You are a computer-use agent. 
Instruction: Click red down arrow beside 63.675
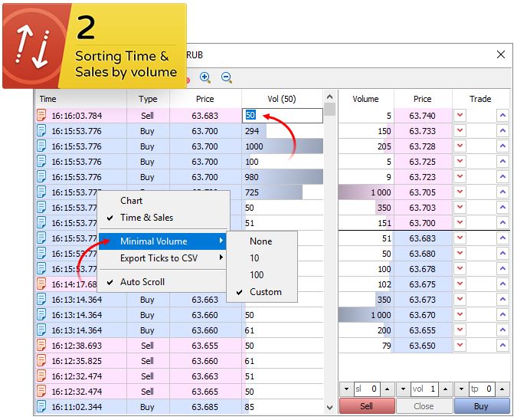click(x=460, y=284)
